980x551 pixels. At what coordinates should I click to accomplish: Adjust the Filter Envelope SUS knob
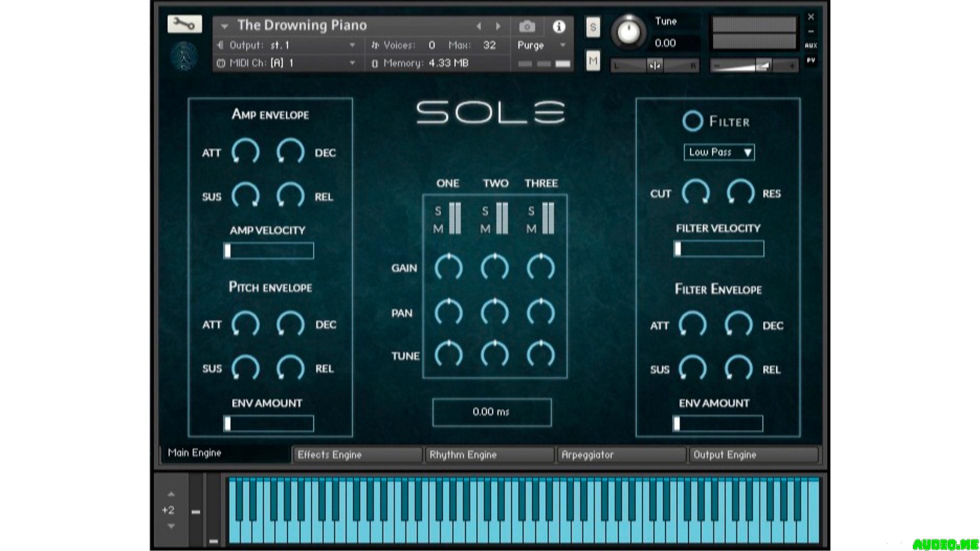(693, 368)
